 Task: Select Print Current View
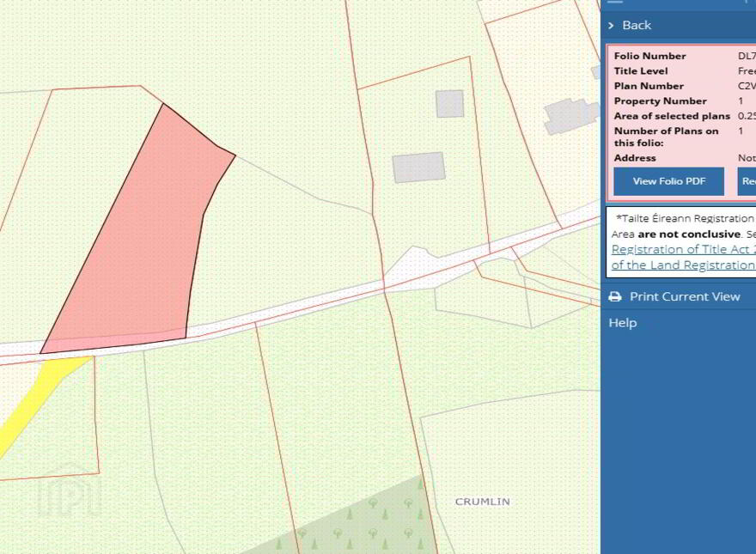[685, 296]
